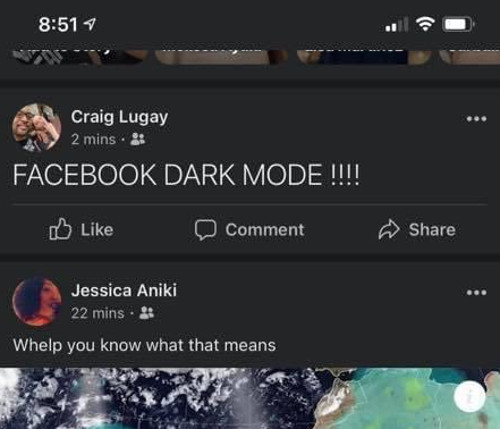The width and height of the screenshot is (500, 429).
Task: Tap the Like label on Craig's post
Action: pos(97,230)
